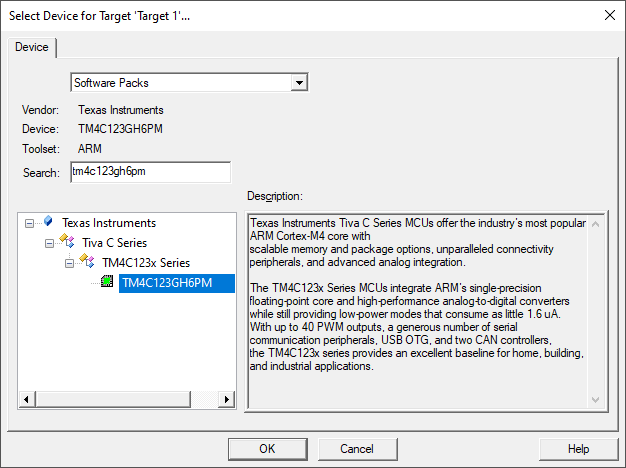The width and height of the screenshot is (626, 468).
Task: Select the Texas Instruments tree label
Action: point(109,223)
